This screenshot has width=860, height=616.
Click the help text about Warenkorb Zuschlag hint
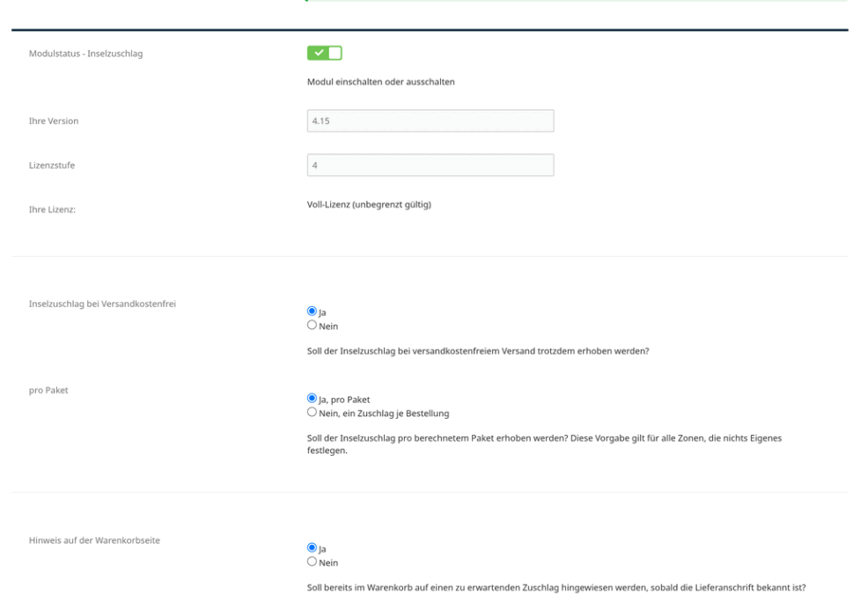[556, 588]
